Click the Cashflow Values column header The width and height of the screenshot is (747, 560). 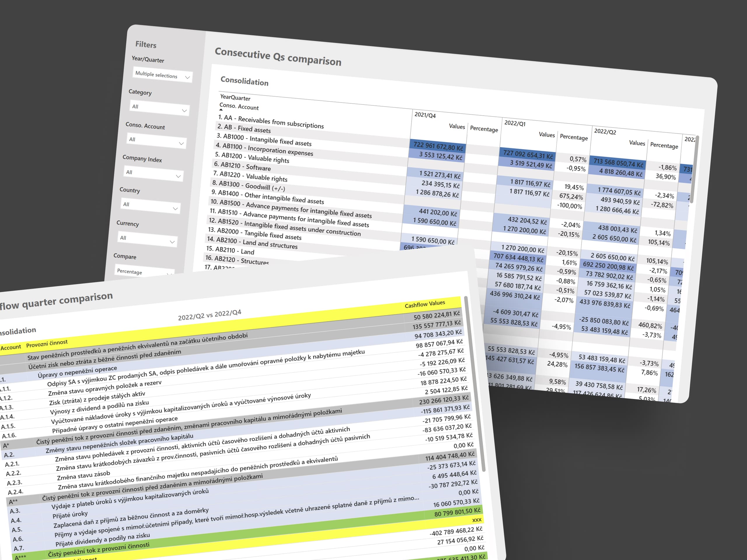[425, 304]
